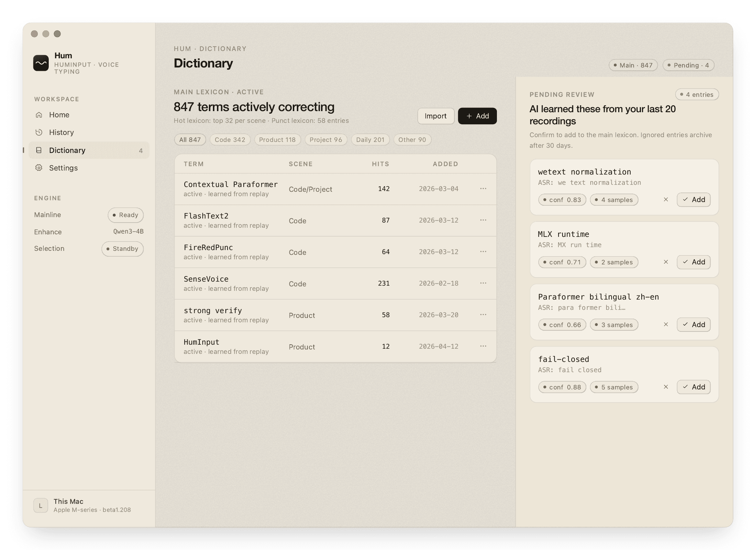Open the Home page
Image resolution: width=756 pixels, height=550 pixels.
(x=89, y=115)
